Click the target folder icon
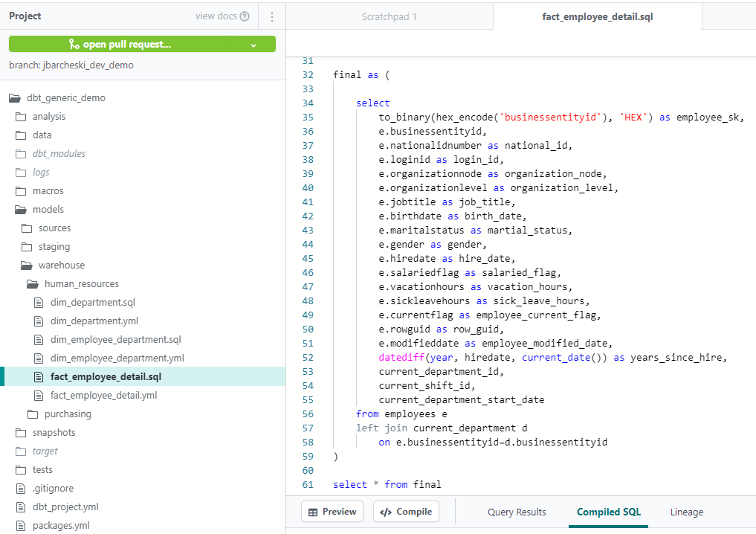 (21, 451)
